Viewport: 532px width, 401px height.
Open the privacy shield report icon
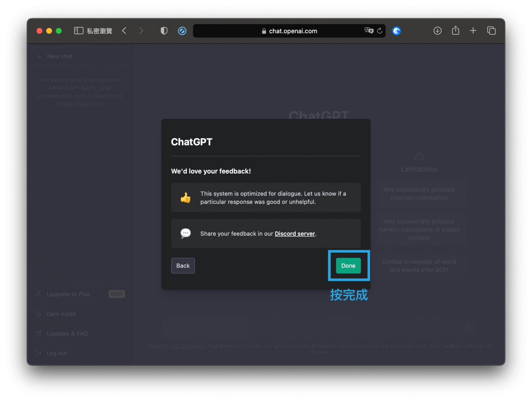[x=164, y=31]
